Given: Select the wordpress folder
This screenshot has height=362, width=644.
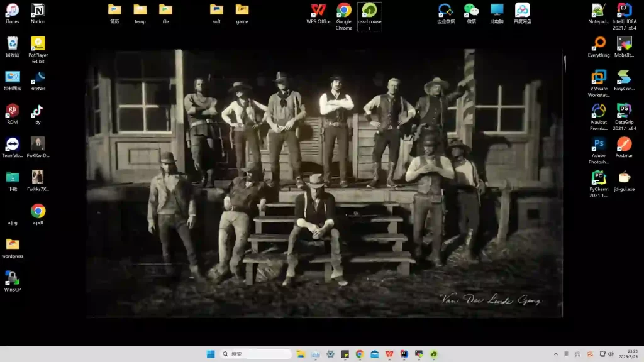Looking at the screenshot, I should tap(13, 248).
